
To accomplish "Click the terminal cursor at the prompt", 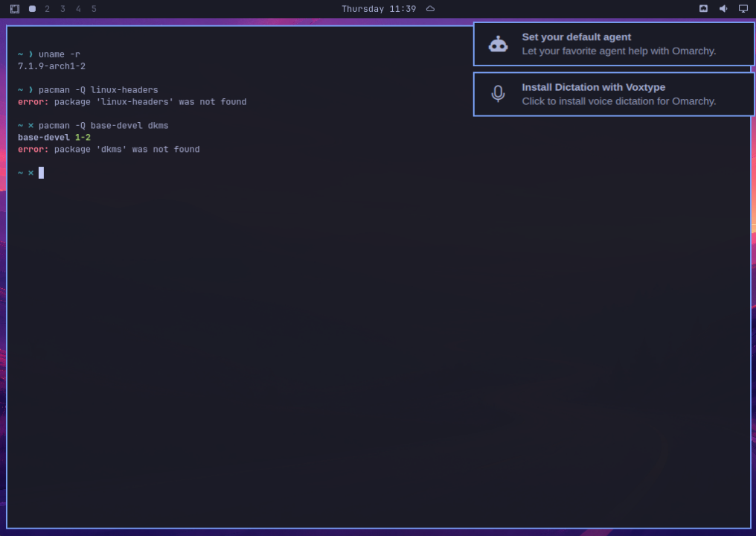I will coord(41,173).
